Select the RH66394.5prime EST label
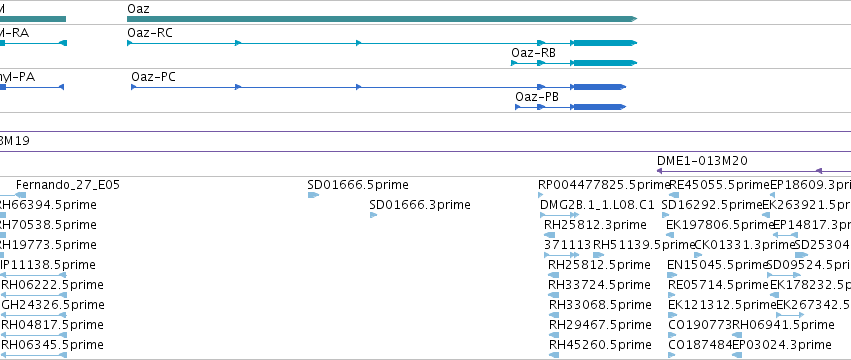The image size is (851, 360). tap(48, 205)
